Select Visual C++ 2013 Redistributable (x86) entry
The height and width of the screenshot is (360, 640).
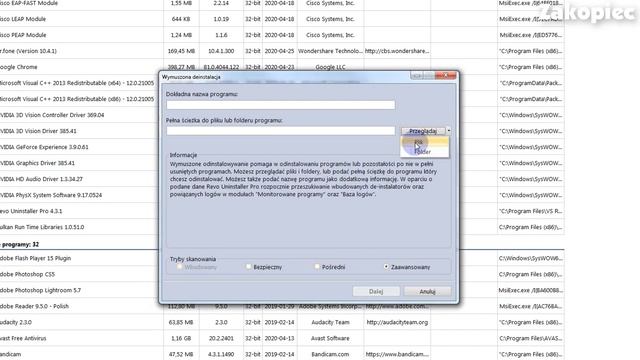(77, 99)
